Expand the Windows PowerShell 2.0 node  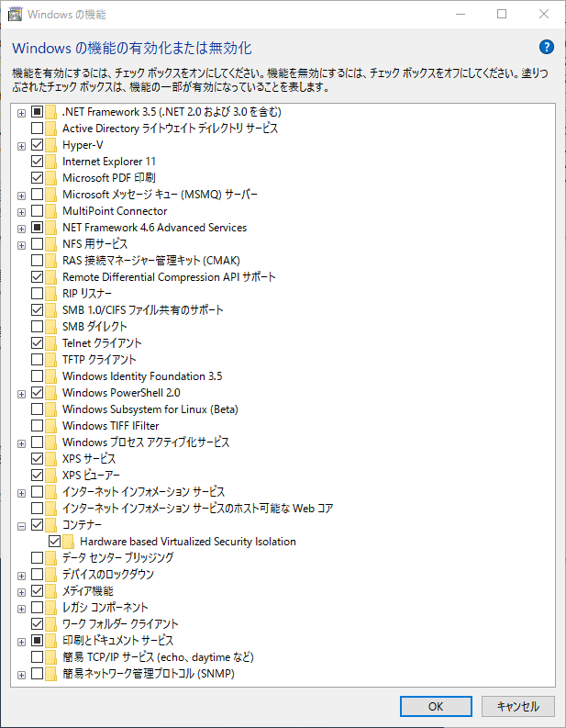click(x=21, y=394)
